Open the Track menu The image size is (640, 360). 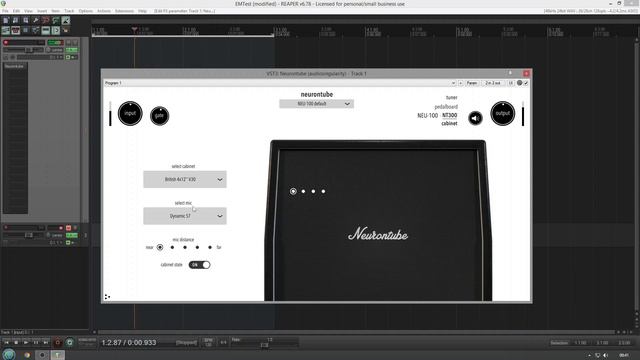pos(69,11)
